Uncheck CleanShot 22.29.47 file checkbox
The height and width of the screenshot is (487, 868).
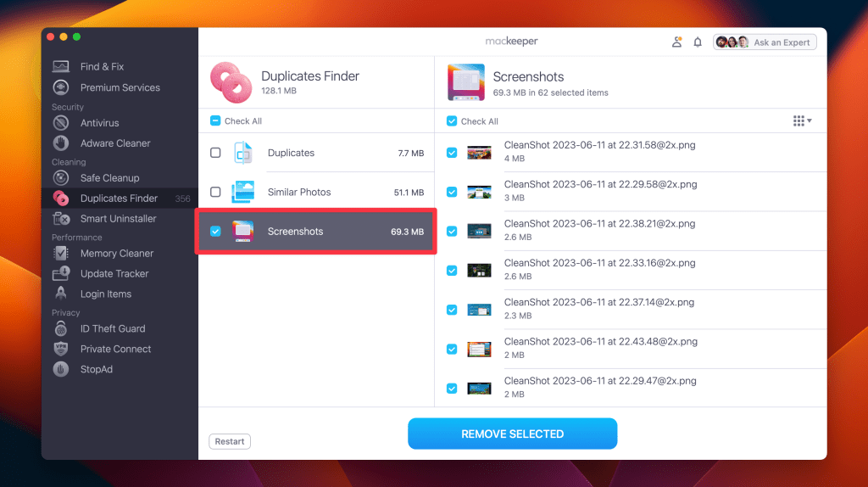coord(452,389)
